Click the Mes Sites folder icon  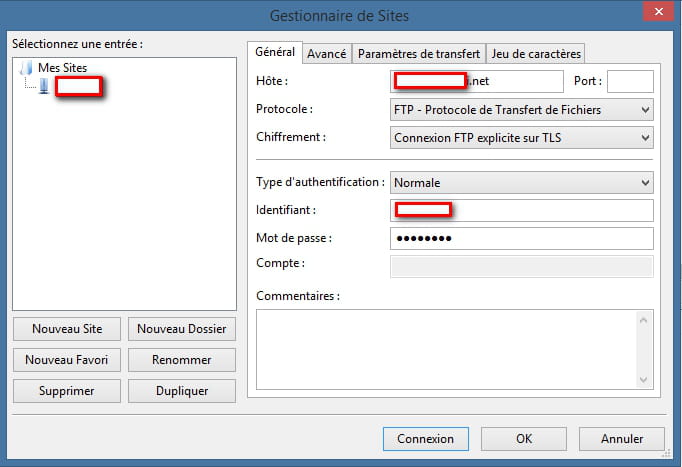(x=27, y=67)
